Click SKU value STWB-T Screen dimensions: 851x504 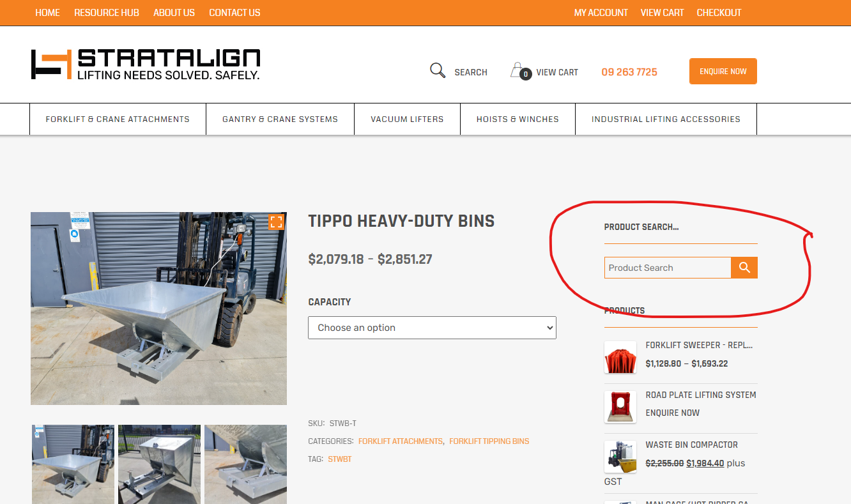point(343,424)
